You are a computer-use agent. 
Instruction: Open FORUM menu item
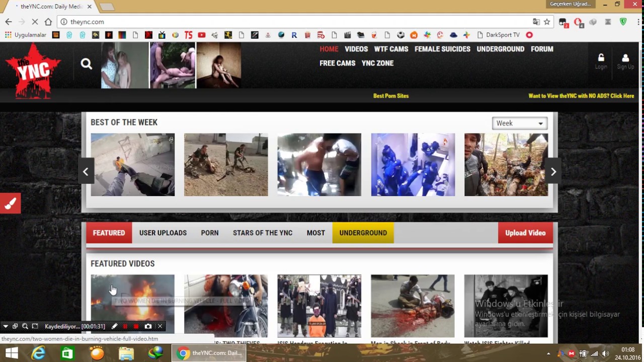pyautogui.click(x=542, y=49)
